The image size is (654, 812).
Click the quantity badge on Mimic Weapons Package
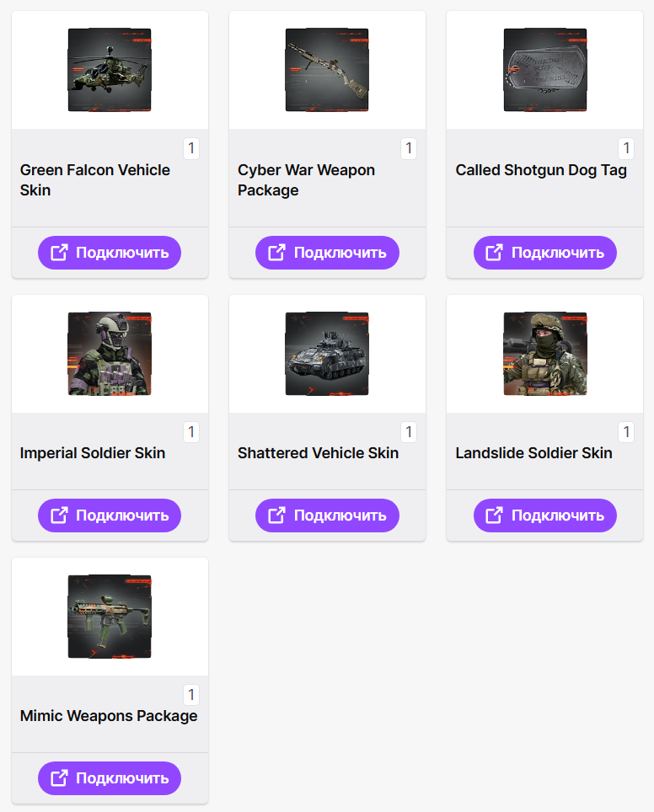(x=191, y=695)
